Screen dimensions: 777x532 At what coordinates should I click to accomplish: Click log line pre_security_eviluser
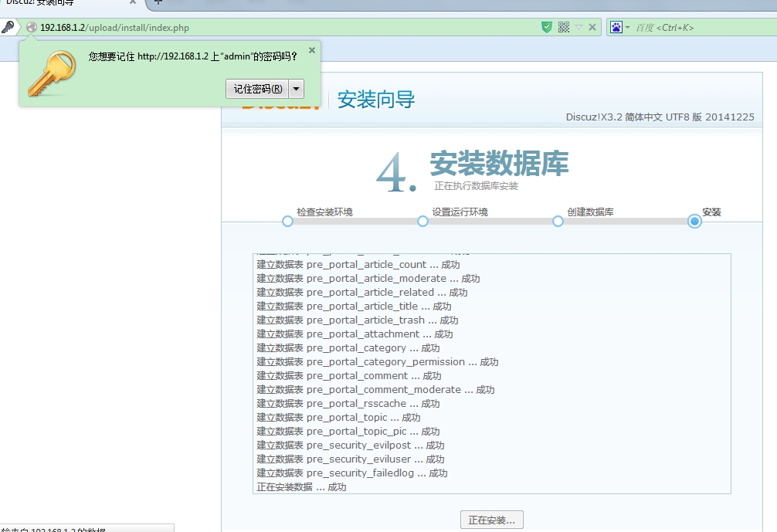pyautogui.click(x=351, y=459)
